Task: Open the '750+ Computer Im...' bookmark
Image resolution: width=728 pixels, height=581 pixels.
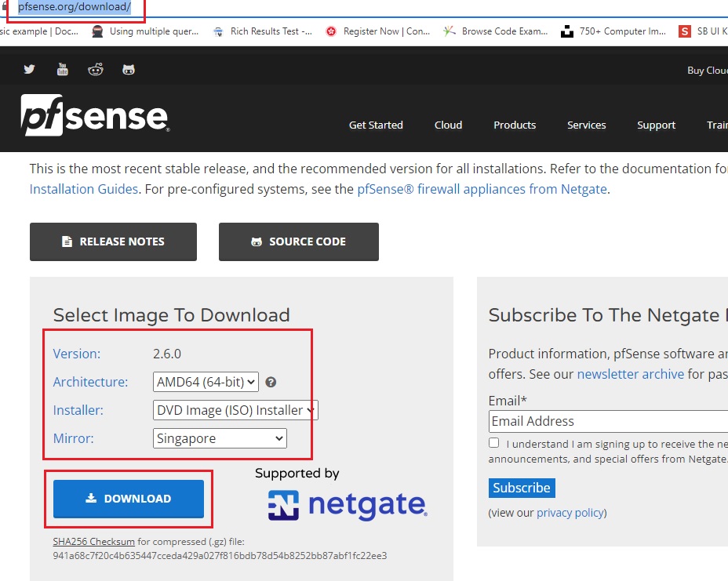Action: pyautogui.click(x=613, y=31)
